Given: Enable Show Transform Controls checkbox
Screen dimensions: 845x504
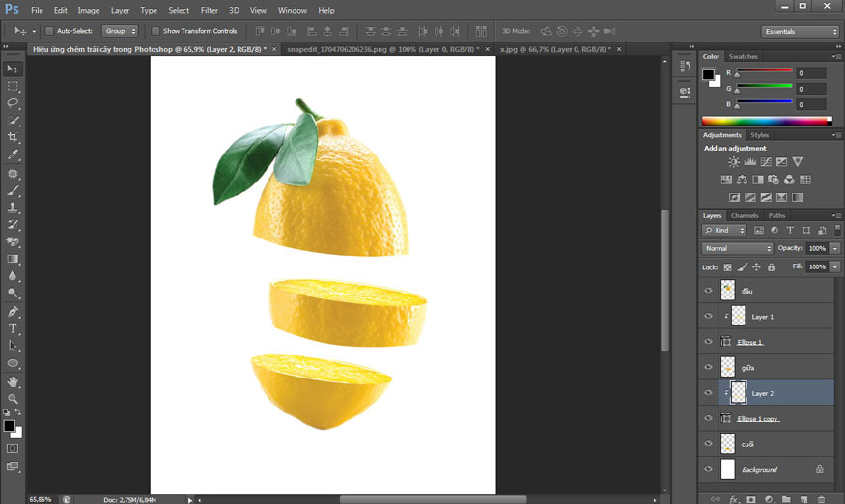Looking at the screenshot, I should click(x=155, y=31).
